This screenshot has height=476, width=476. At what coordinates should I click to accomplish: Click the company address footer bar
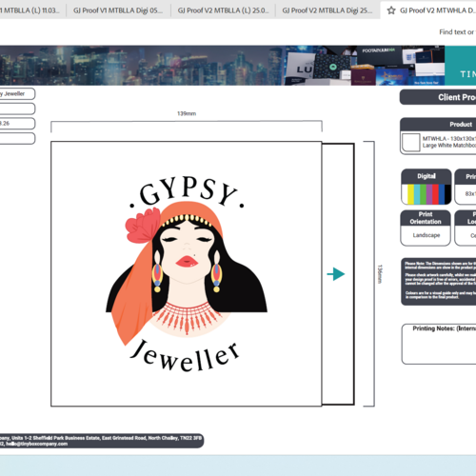coord(102,441)
